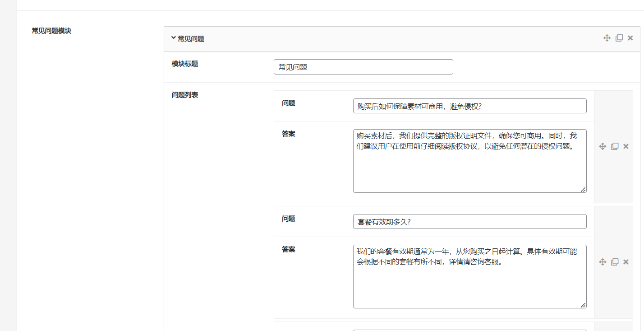Click the move icon in 常见问题 header
644x331 pixels.
[x=607, y=38]
